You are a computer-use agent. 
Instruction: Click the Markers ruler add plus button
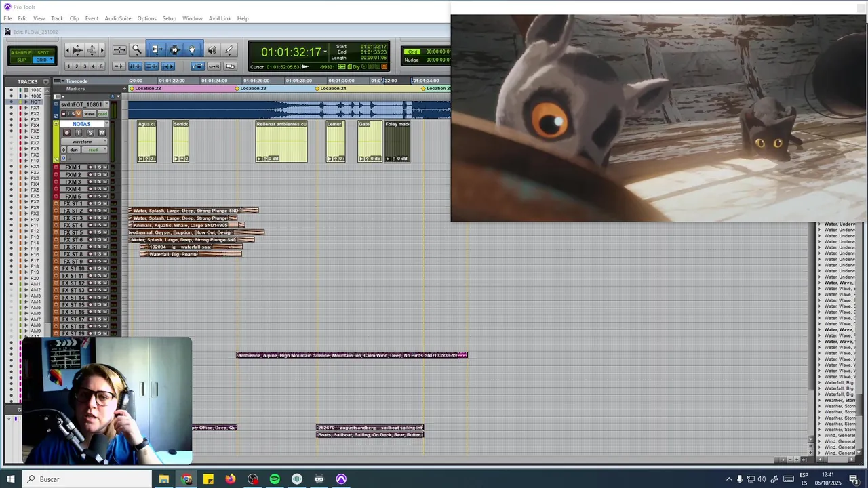pyautogui.click(x=124, y=89)
